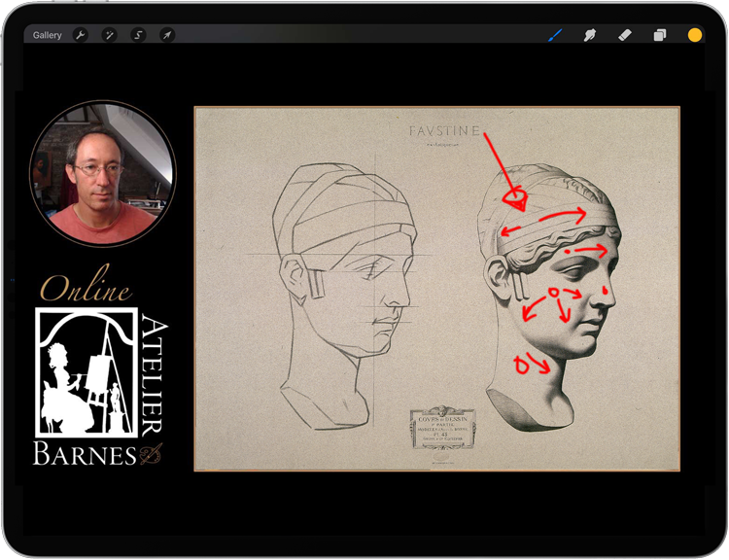Select the Eraser tool
The width and height of the screenshot is (729, 560).
tap(625, 35)
